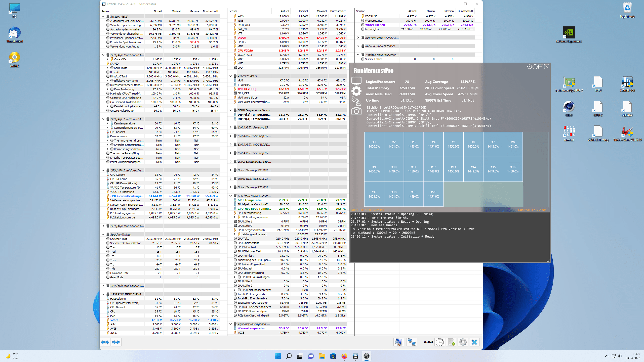Viewport: 644px width, 362px height.
Task: Select the DRAM voltage row
Action: tap(290, 38)
